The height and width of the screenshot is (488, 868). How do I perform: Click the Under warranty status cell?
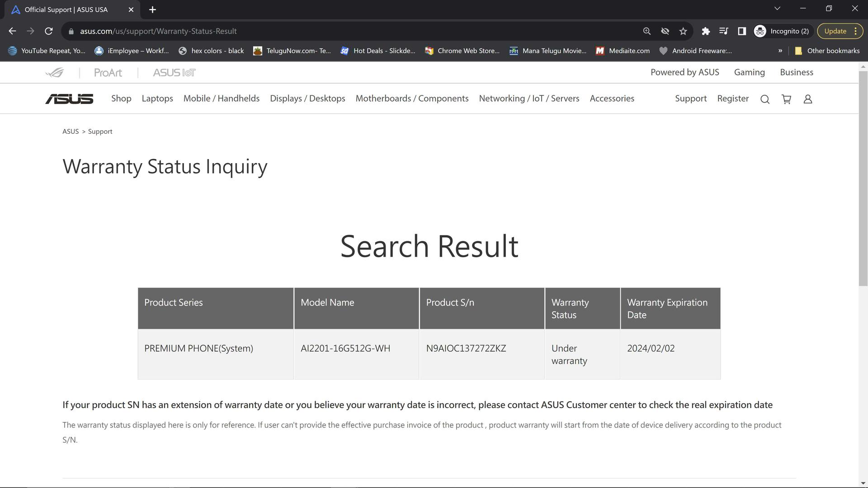click(582, 354)
